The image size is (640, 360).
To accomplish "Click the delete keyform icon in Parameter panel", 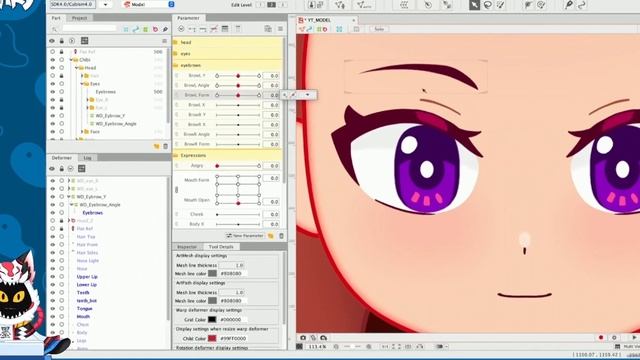I will [x=213, y=29].
